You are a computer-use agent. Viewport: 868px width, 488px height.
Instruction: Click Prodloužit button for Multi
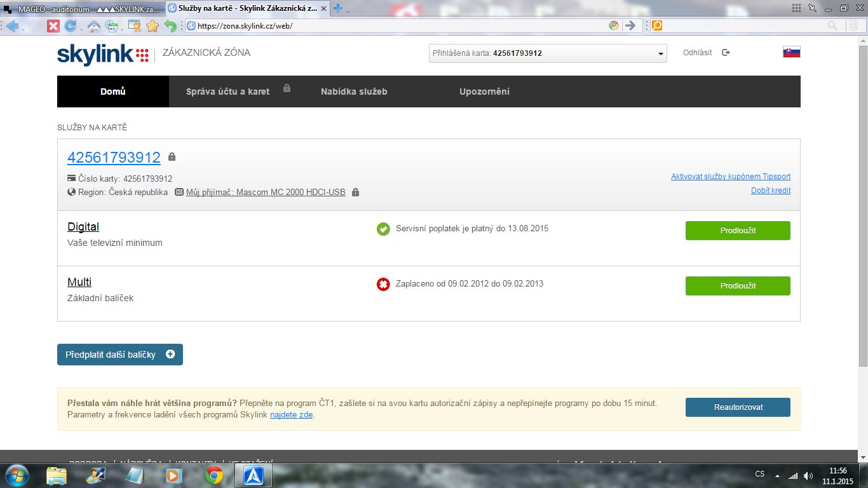738,286
